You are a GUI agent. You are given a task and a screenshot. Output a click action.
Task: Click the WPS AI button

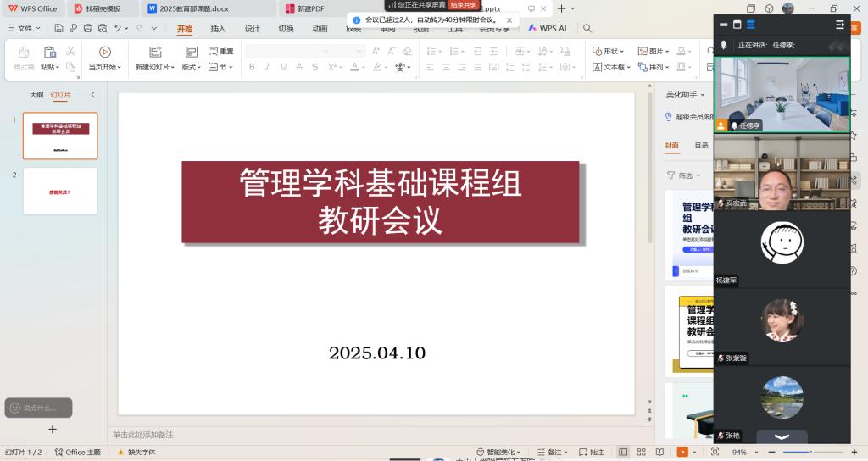pyautogui.click(x=547, y=28)
